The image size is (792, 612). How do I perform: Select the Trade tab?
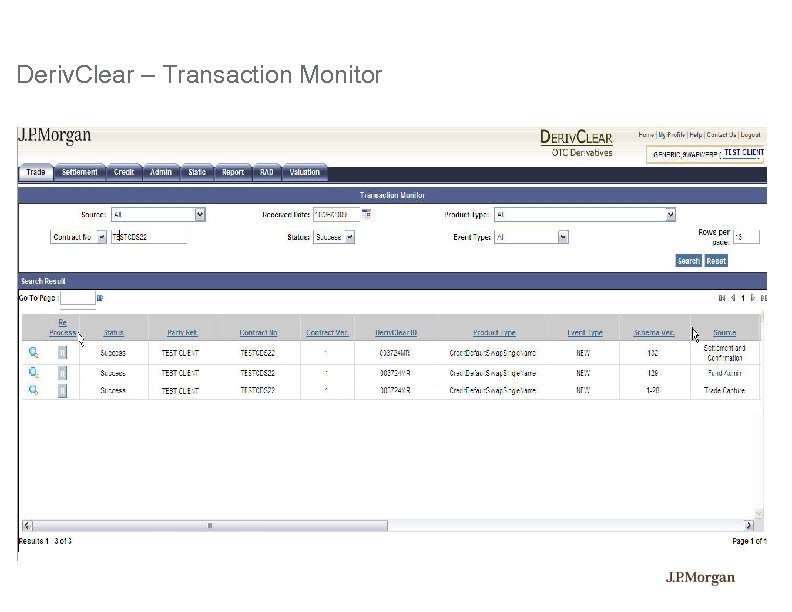35,172
